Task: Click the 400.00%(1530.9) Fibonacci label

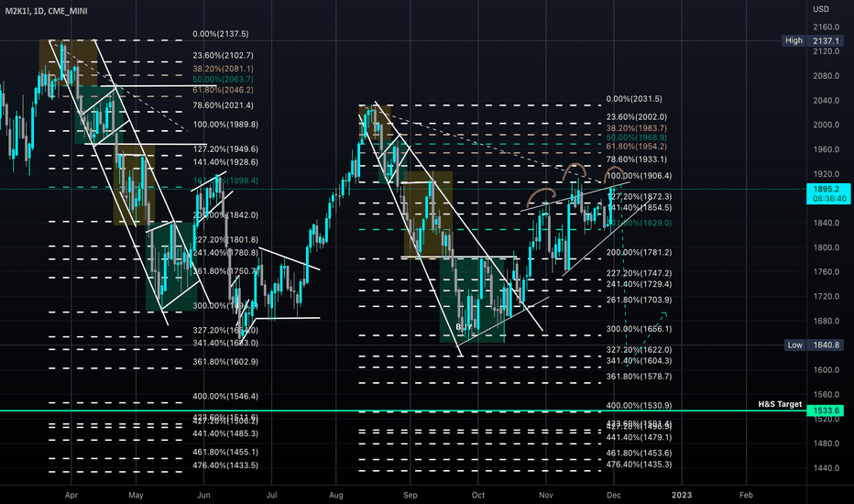Action: point(639,406)
